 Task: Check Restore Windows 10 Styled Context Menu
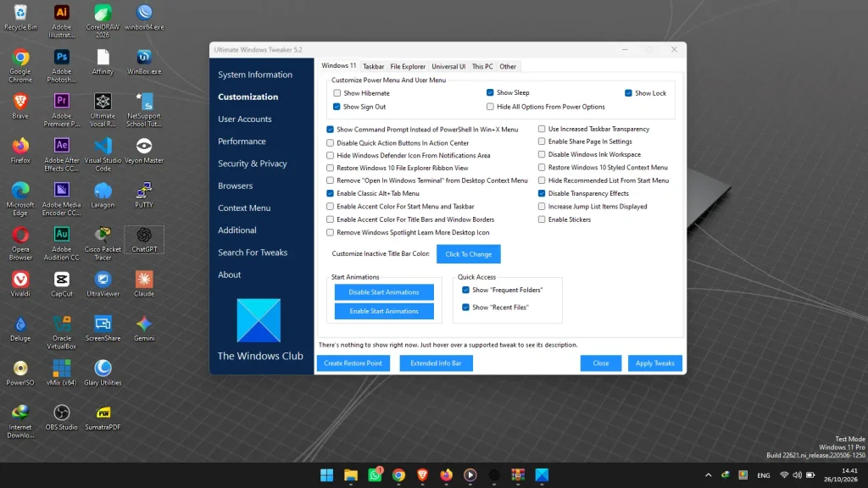pyautogui.click(x=542, y=167)
